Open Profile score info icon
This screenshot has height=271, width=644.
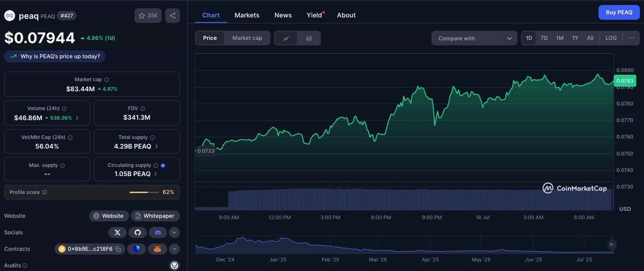(45, 192)
